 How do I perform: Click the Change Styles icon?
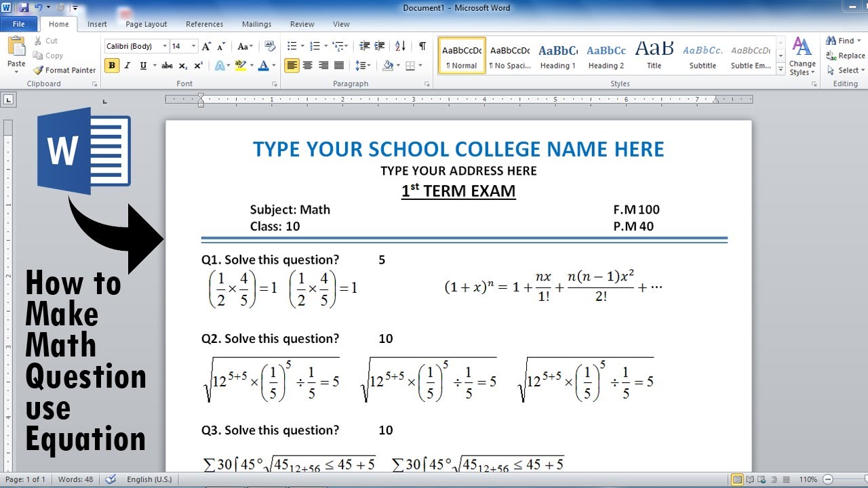(802, 56)
